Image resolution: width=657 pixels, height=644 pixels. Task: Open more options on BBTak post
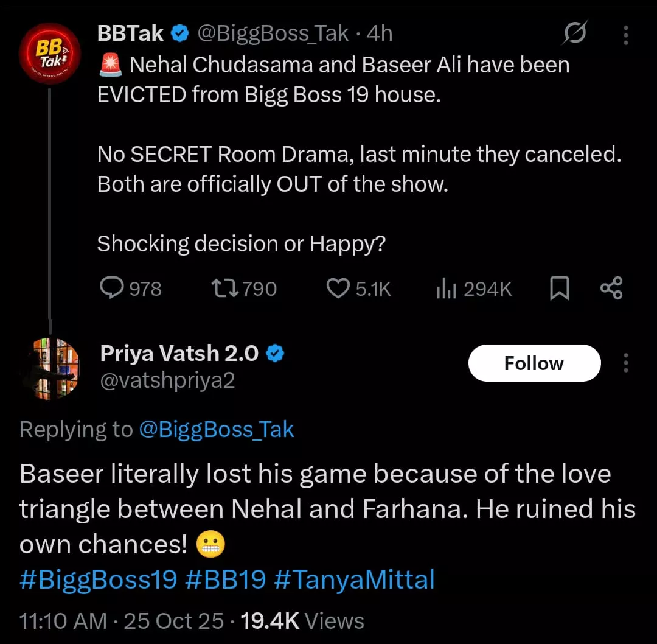[625, 35]
